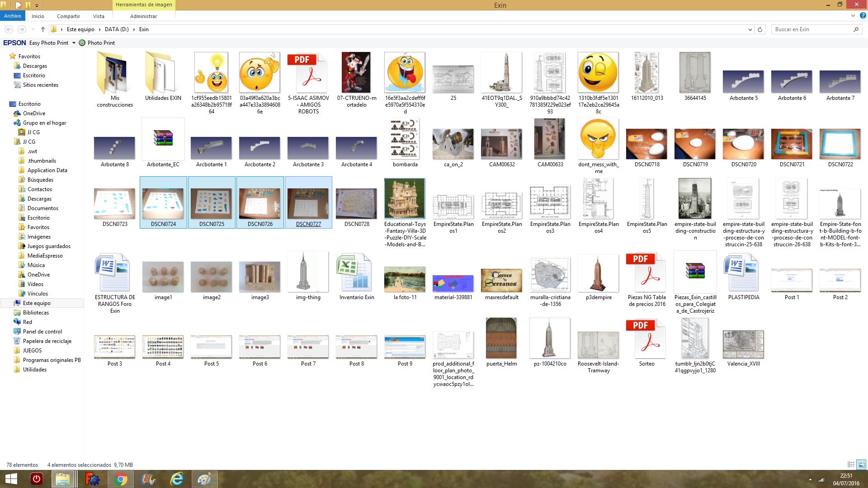Click the Windows Start button
868x488 pixels.
[11, 479]
